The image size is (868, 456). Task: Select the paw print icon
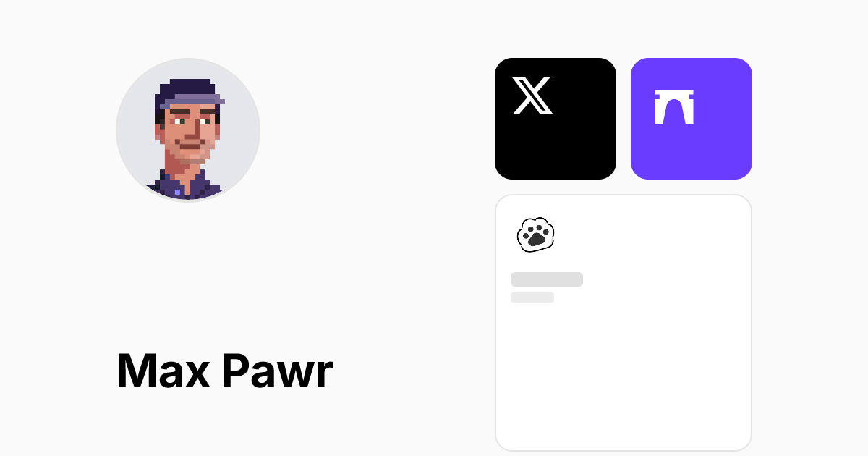536,235
